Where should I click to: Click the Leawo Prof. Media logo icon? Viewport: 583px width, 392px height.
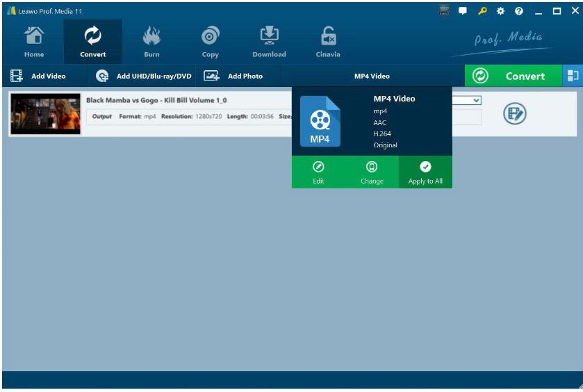tap(12, 11)
